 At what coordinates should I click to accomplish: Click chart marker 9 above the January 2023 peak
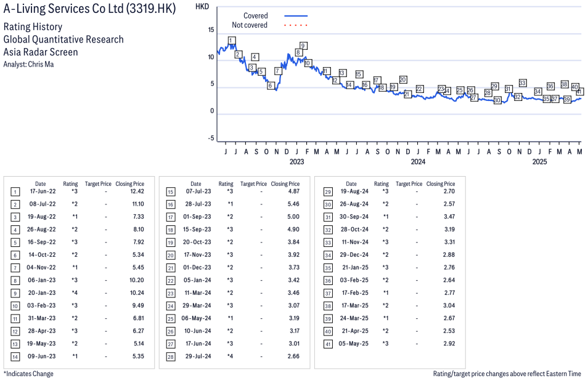click(303, 46)
